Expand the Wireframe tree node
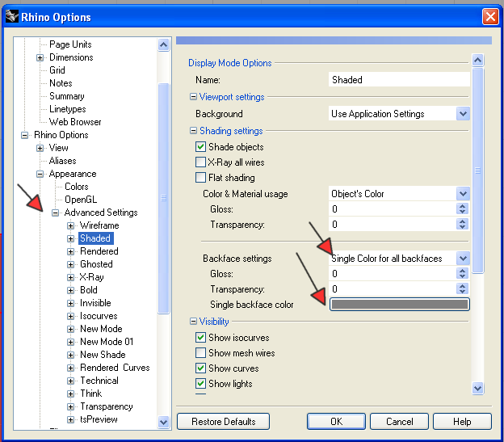Image resolution: width=504 pixels, height=442 pixels. [x=71, y=225]
